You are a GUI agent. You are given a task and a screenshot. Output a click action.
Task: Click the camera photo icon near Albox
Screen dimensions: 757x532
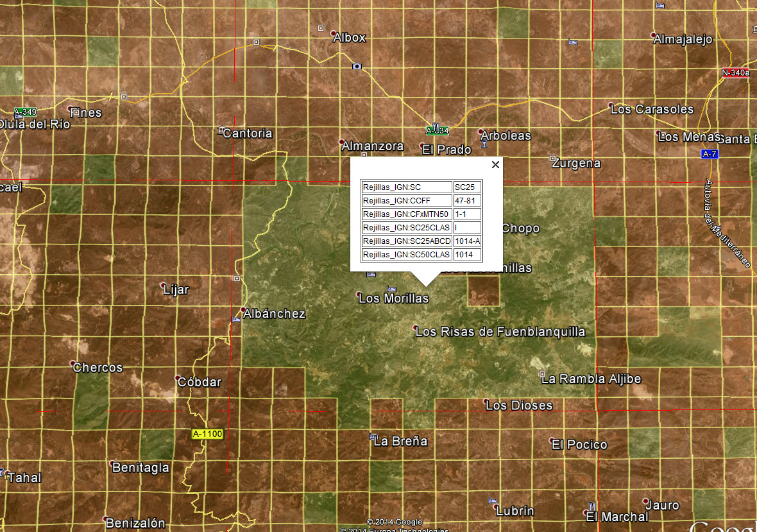(357, 66)
